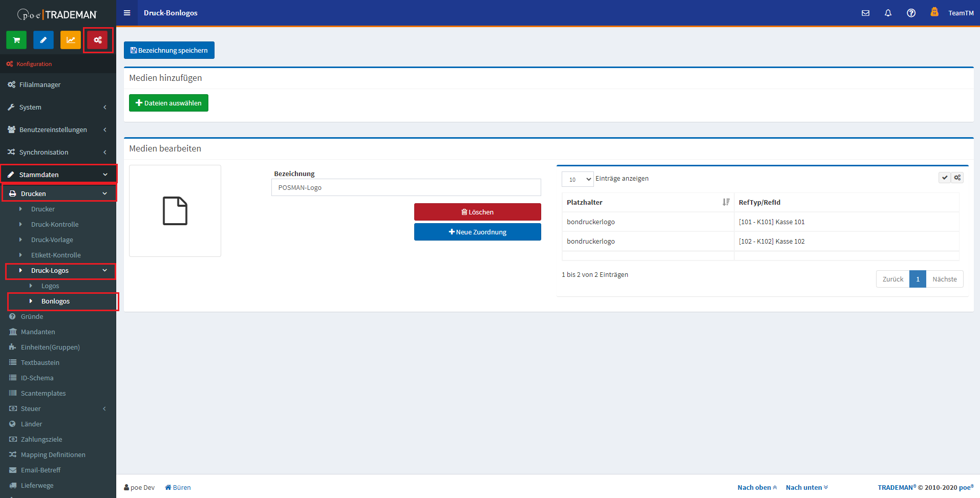Image resolution: width=980 pixels, height=498 pixels.
Task: Open the orange chart statistics module
Action: click(x=71, y=40)
